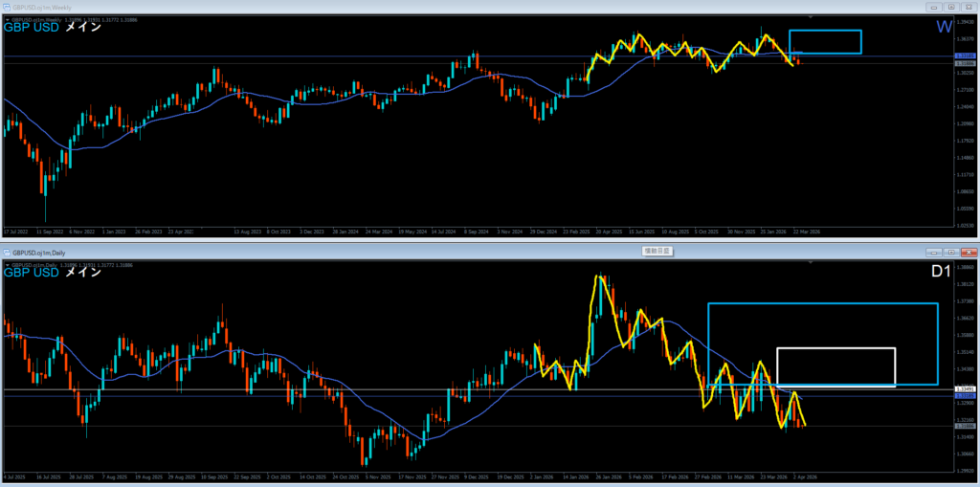
Task: Expand one-click trading arrow in Daily chart
Action: 8,265
